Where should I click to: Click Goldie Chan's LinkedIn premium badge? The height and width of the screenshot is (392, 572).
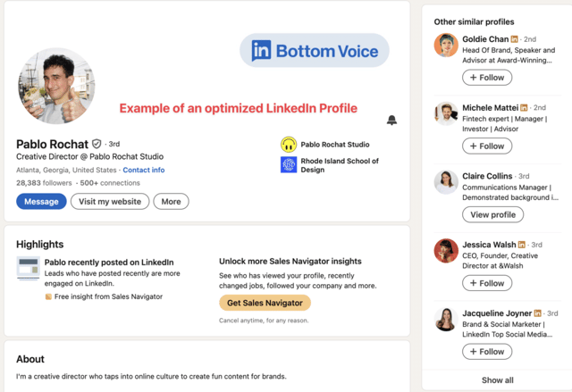tap(515, 39)
